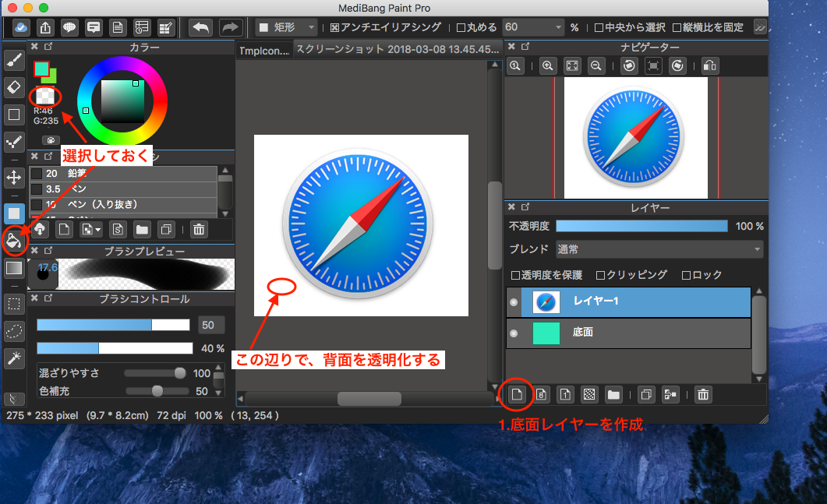The image size is (827, 504).
Task: Click the brush size bar showing 50
Action: pyautogui.click(x=113, y=325)
